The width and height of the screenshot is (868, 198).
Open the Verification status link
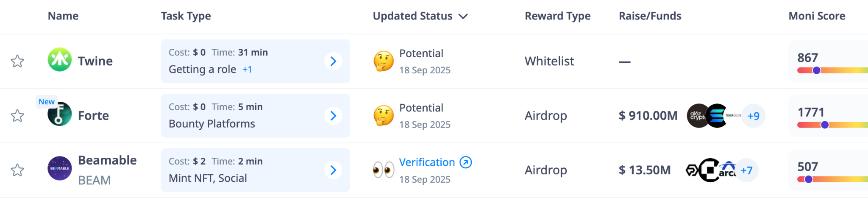point(427,162)
